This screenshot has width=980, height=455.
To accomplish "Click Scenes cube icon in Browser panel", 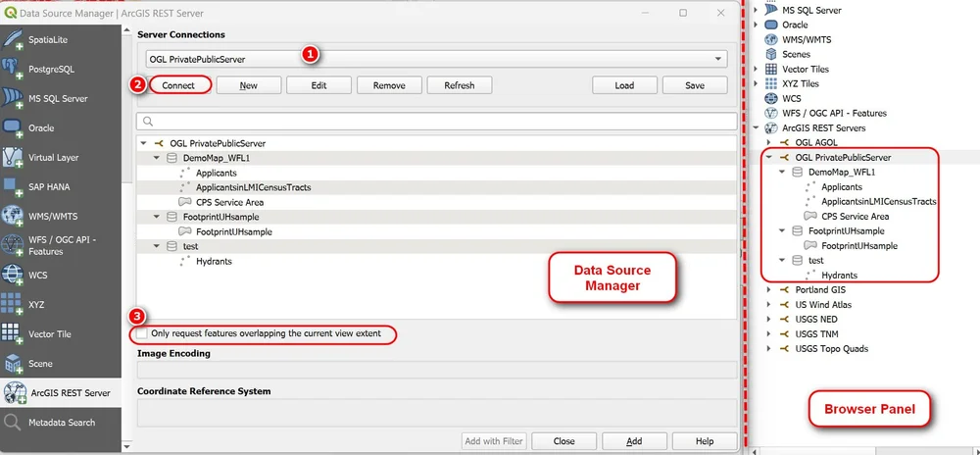I will tap(770, 54).
